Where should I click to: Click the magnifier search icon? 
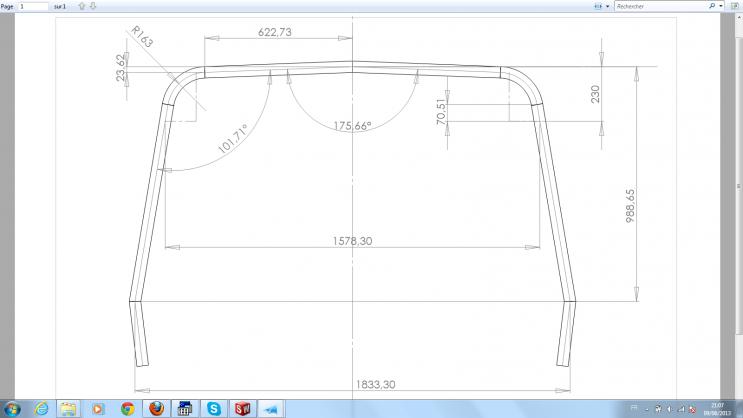click(x=710, y=6)
